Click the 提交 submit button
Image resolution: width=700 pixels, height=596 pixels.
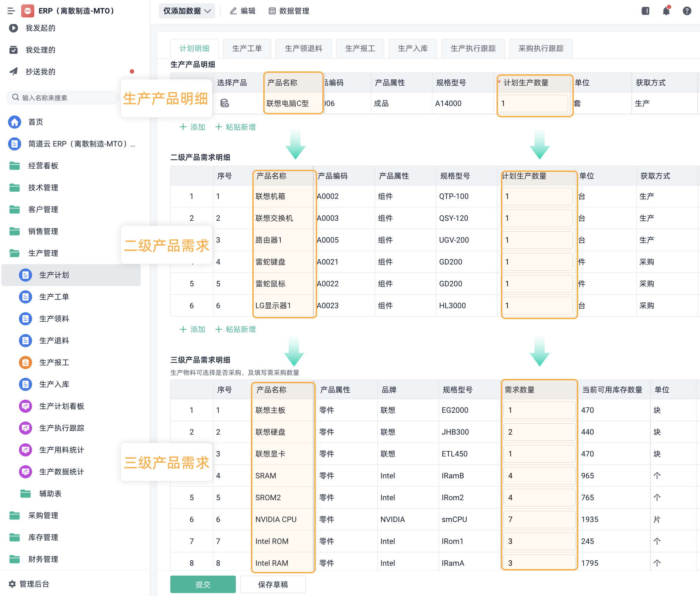pos(203,584)
